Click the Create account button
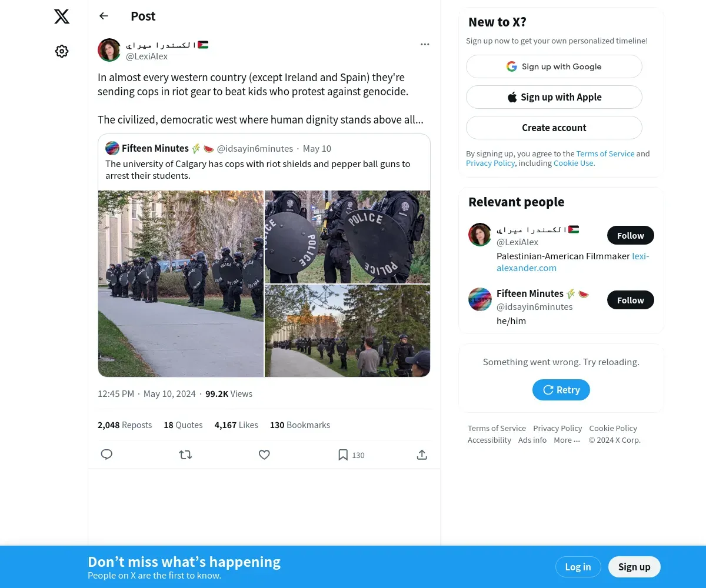This screenshot has height=588, width=706. (x=554, y=128)
